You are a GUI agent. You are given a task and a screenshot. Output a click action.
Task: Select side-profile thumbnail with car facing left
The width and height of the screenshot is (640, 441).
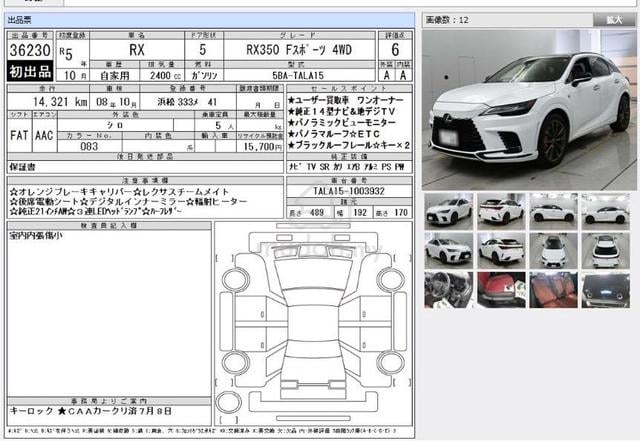606,212
